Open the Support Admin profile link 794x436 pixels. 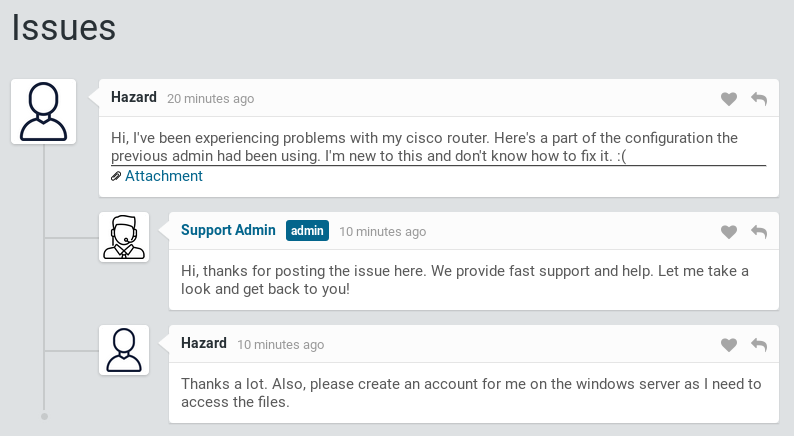tap(228, 230)
